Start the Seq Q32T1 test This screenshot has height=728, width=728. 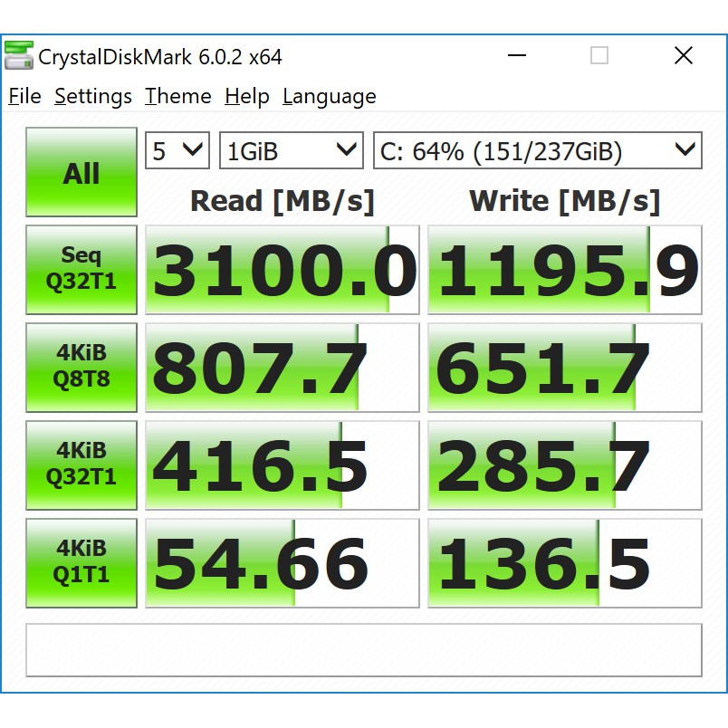(81, 270)
